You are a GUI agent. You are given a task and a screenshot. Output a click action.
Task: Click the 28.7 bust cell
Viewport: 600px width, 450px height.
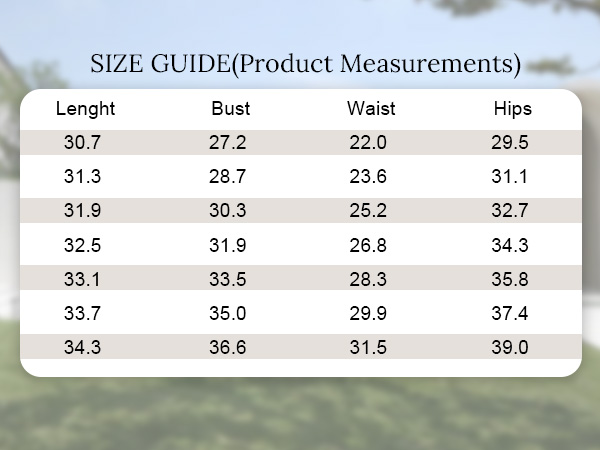click(227, 176)
